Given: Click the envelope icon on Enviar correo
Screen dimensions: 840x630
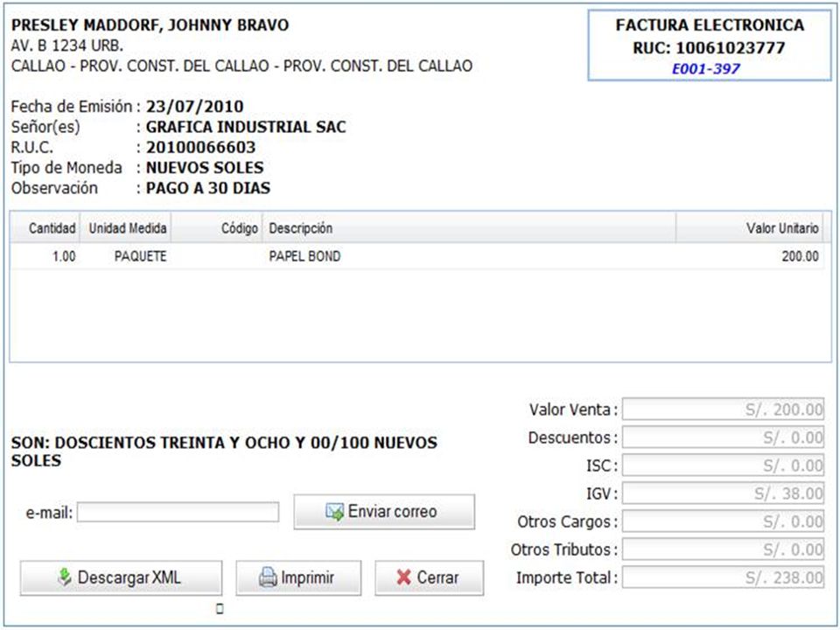Looking at the screenshot, I should click(x=335, y=512).
